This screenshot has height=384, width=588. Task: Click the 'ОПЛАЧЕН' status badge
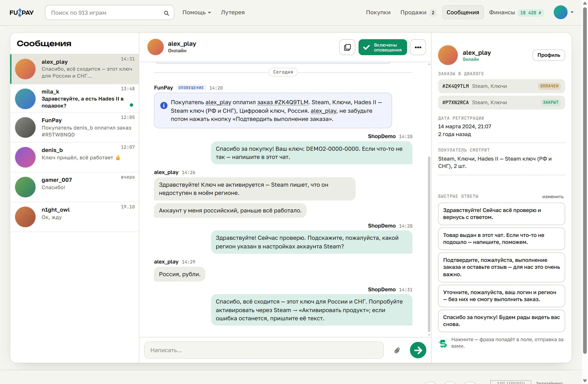(549, 86)
